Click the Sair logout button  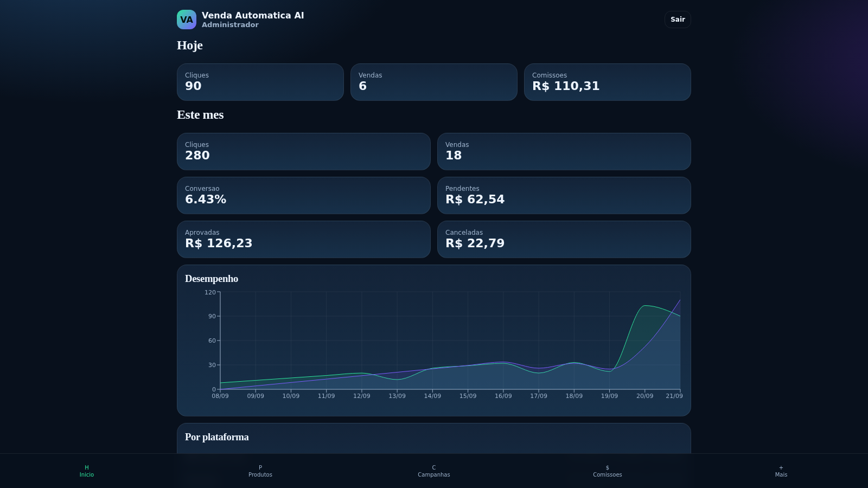tap(678, 20)
